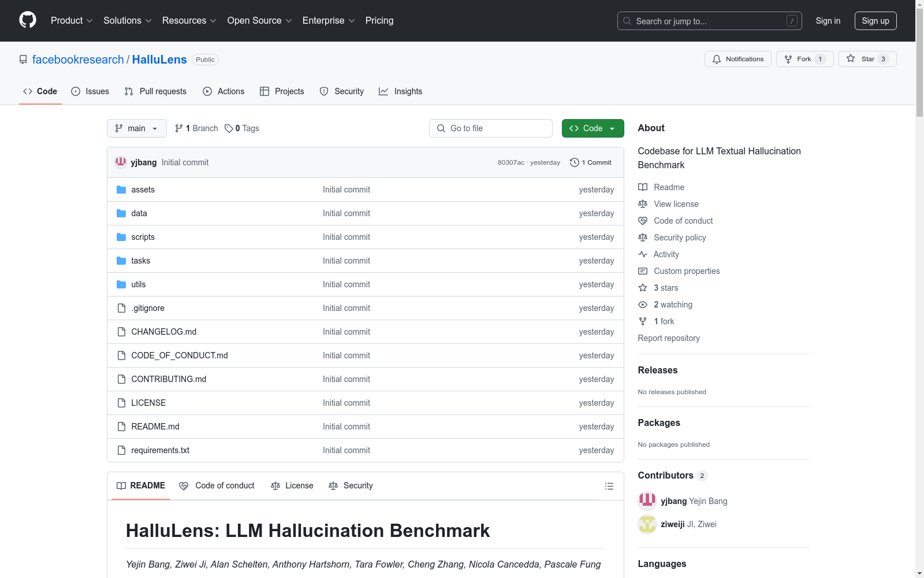The image size is (924, 578).
Task: Click the bell Notifications button
Action: click(x=737, y=59)
